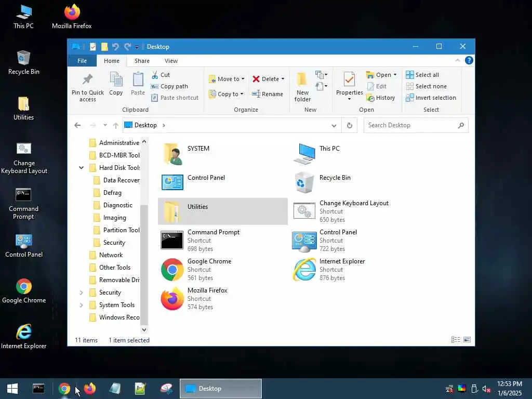Open the recent locations dropdown arrow
The image size is (532, 399).
click(105, 125)
